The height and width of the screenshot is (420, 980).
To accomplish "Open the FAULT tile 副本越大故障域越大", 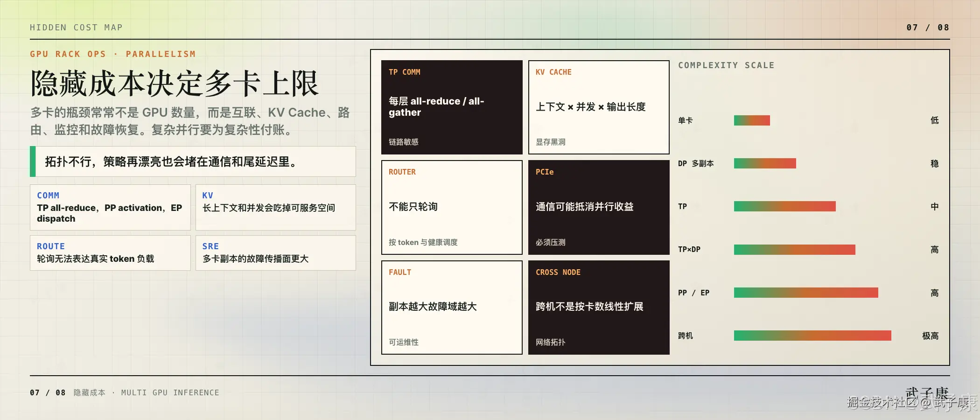I will click(452, 308).
